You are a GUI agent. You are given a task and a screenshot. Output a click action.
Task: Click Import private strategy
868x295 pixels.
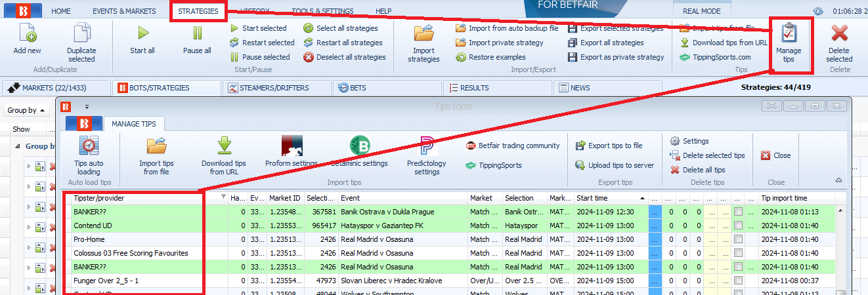tap(500, 43)
